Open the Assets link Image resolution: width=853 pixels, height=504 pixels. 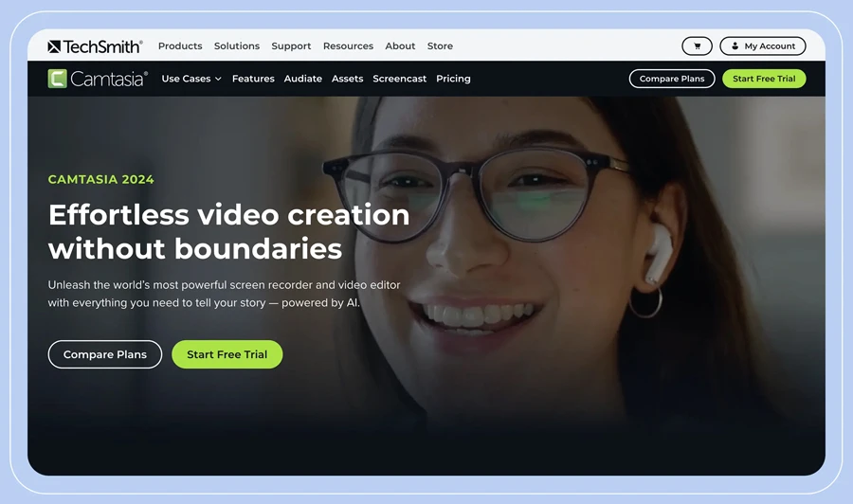pos(347,79)
